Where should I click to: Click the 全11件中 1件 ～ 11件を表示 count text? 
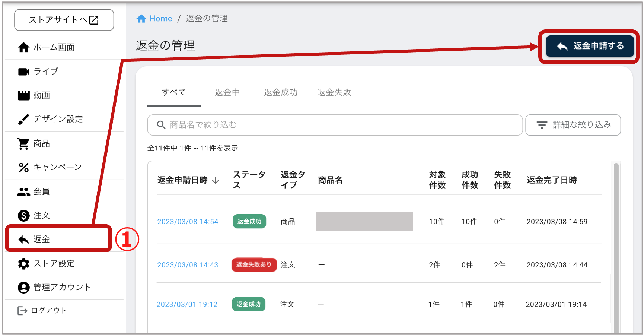click(x=192, y=148)
